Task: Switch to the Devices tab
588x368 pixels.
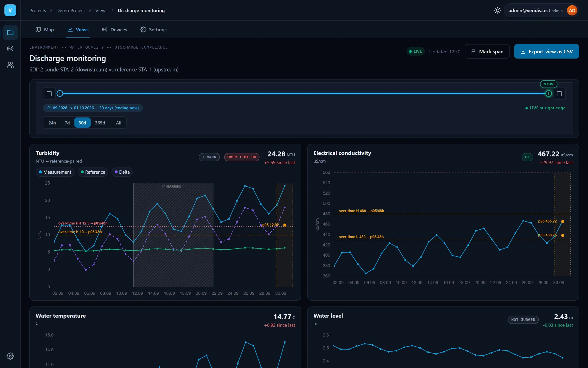Action: (x=114, y=29)
